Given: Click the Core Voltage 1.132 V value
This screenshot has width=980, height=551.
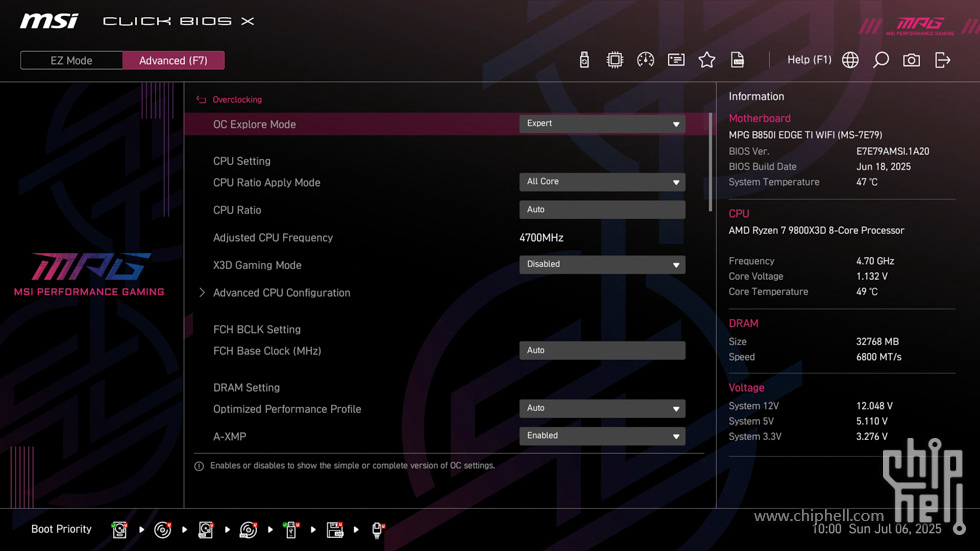Looking at the screenshot, I should point(872,276).
